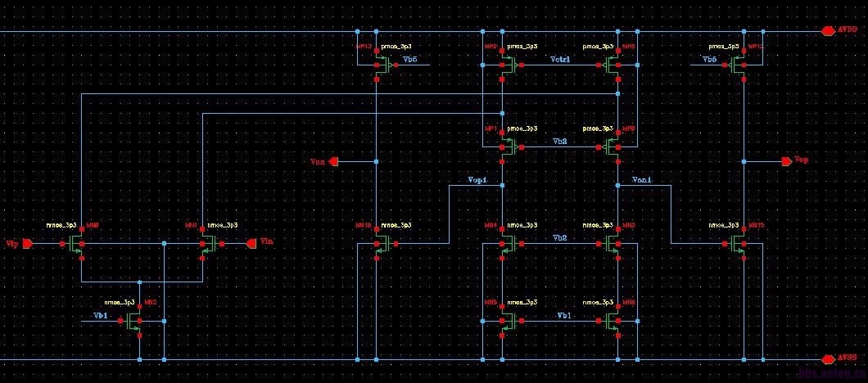Select Vb1 label right of MN5
Image resolution: width=868 pixels, height=383 pixels.
(564, 314)
